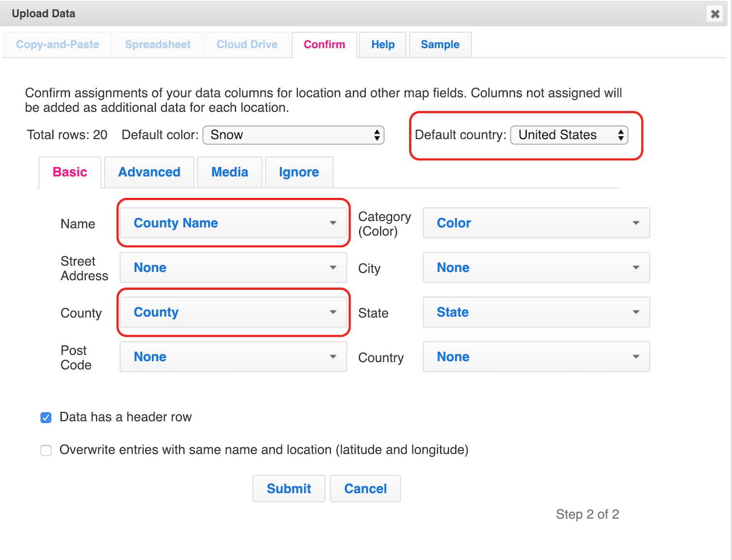The image size is (732, 560).
Task: Open the State field dropdown
Action: coord(536,313)
